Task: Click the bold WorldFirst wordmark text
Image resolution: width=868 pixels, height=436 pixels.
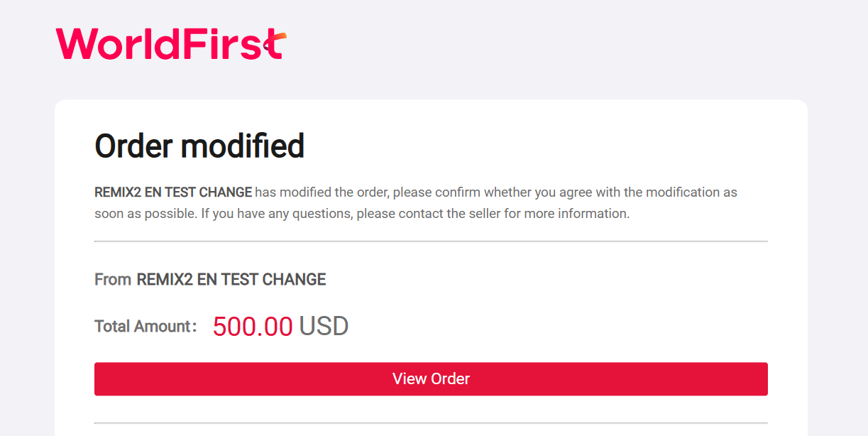Action: click(170, 43)
